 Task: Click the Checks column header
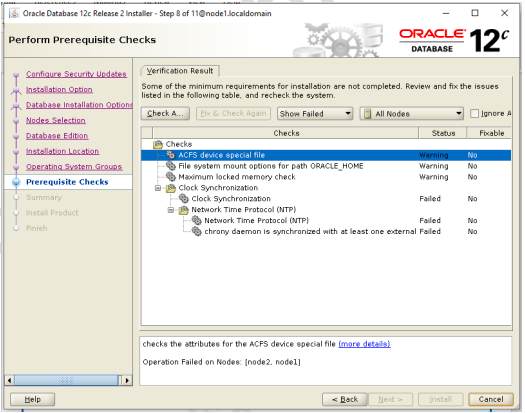coord(286,133)
